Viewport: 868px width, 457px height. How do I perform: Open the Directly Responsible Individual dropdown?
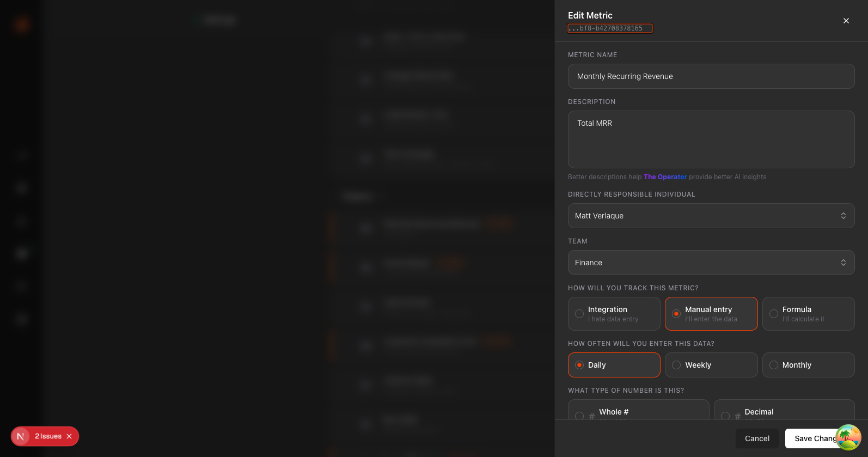(x=711, y=216)
